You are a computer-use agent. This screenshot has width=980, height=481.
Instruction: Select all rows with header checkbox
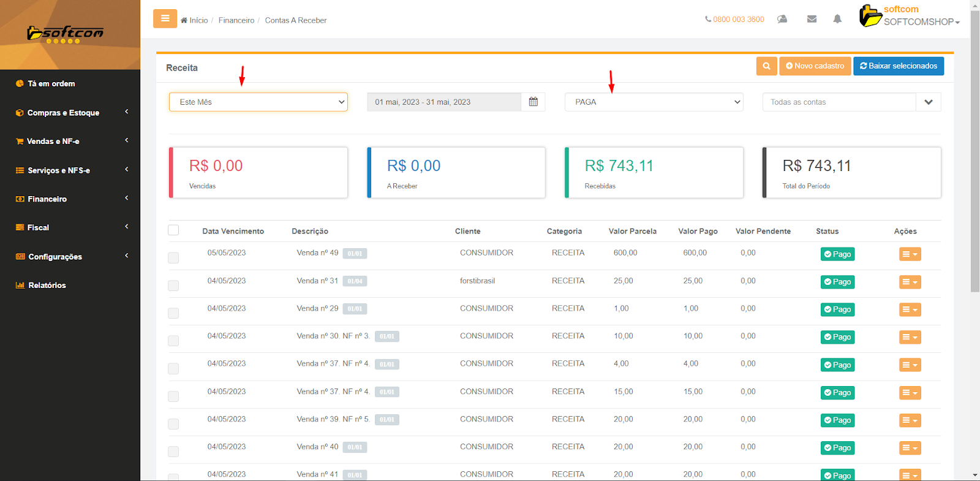[173, 230]
